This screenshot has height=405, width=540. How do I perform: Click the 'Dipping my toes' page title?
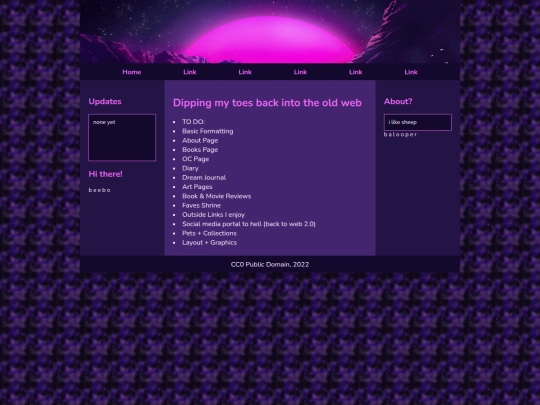(267, 103)
